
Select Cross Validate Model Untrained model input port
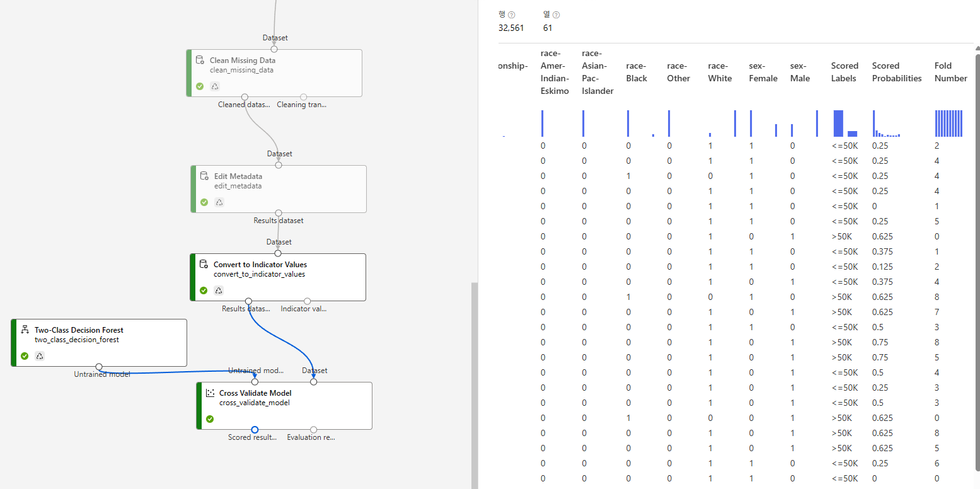(255, 381)
